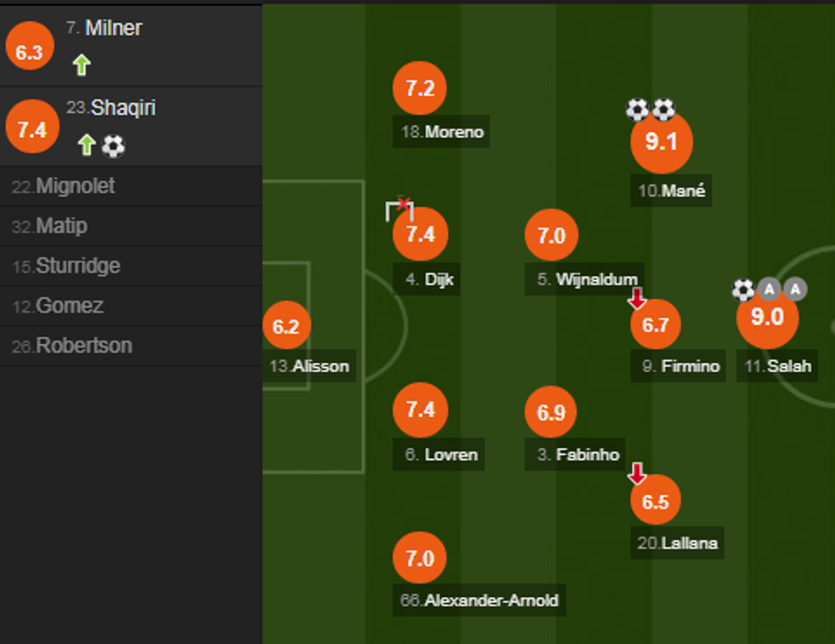
Task: Click Lallana's red substitution arrow
Action: 636,474
